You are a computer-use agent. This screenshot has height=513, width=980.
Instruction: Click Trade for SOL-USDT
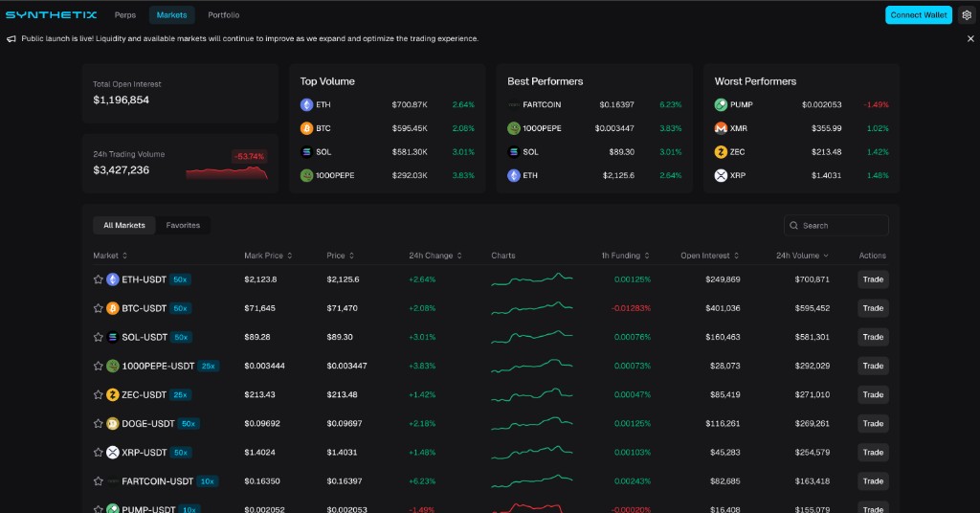[x=873, y=337]
